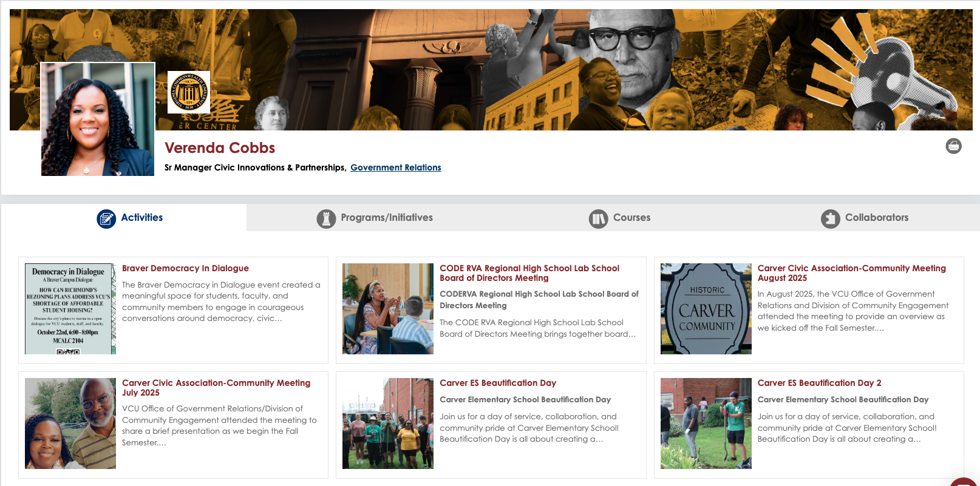
Task: Open Braver Democracy In Dialogue activity
Action: [x=185, y=268]
